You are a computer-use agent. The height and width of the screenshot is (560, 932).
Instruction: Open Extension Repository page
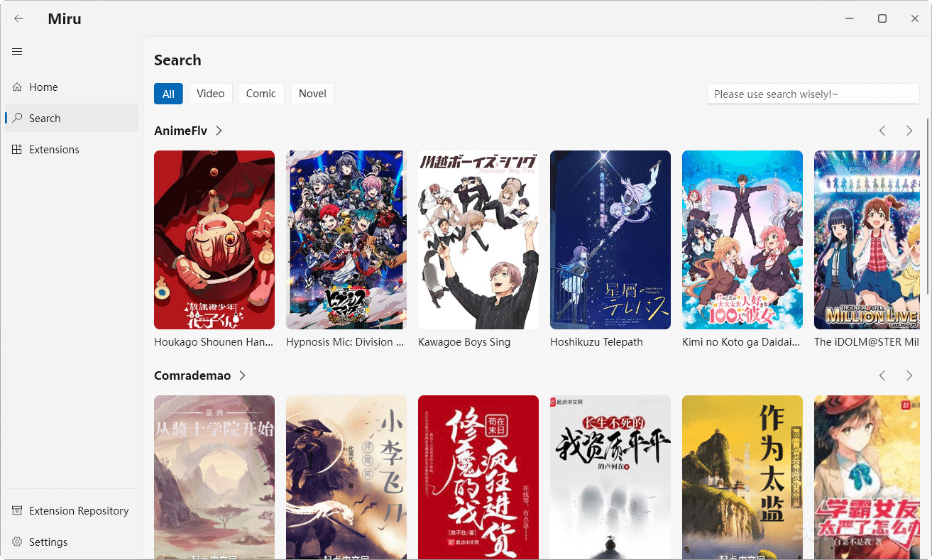click(x=72, y=511)
